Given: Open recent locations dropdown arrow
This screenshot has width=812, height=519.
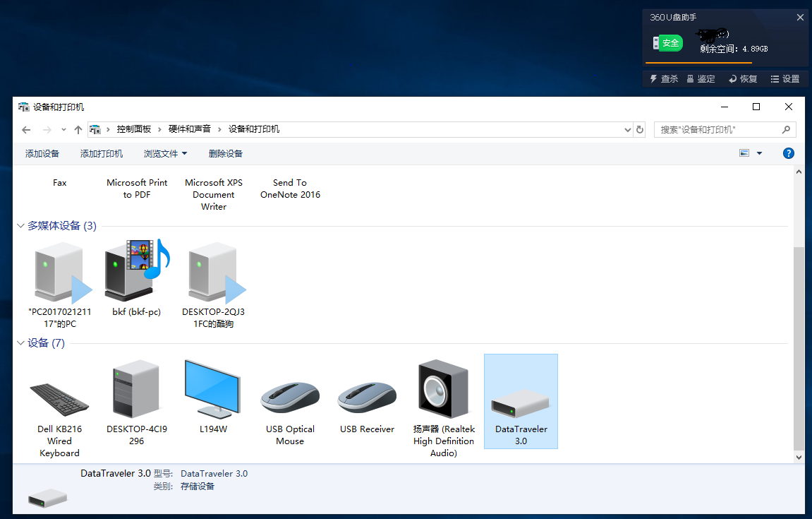Looking at the screenshot, I should coord(63,130).
